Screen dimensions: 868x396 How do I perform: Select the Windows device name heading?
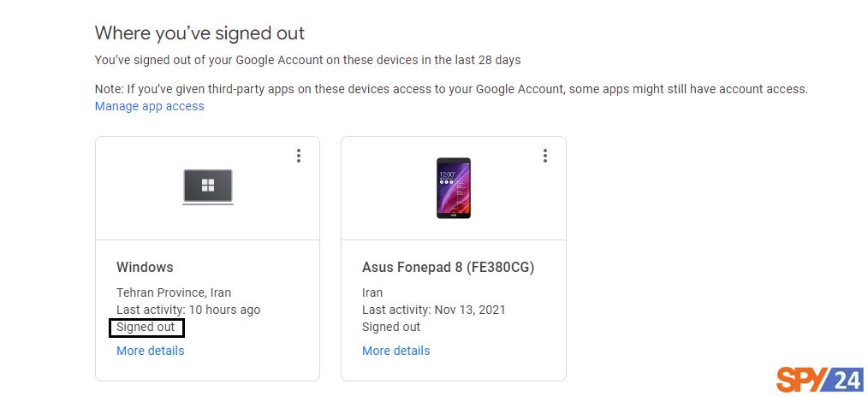145,267
